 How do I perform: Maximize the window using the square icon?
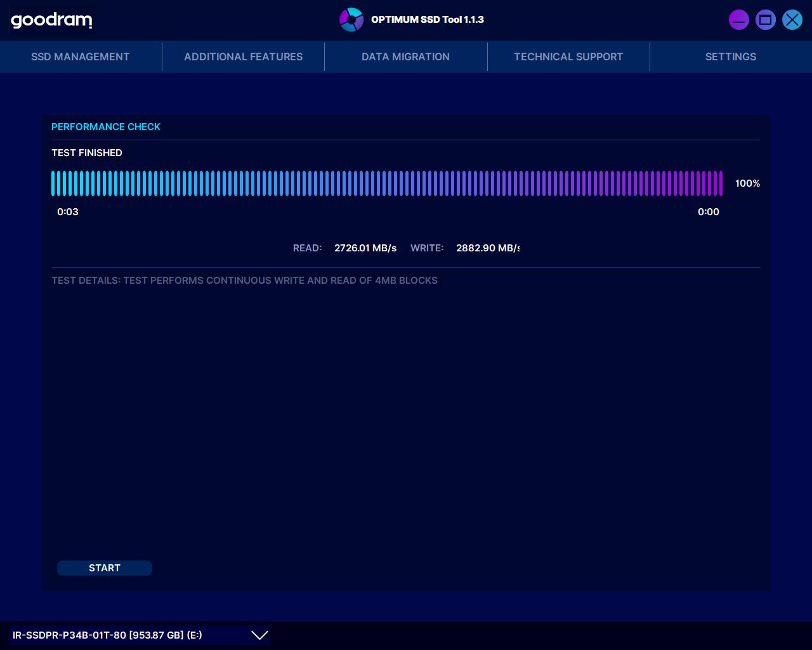(766, 20)
